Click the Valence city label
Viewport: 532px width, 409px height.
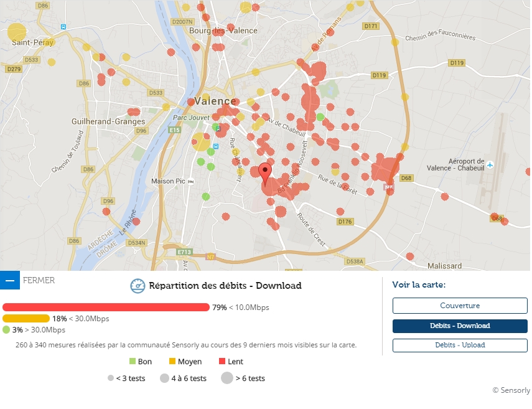[215, 101]
